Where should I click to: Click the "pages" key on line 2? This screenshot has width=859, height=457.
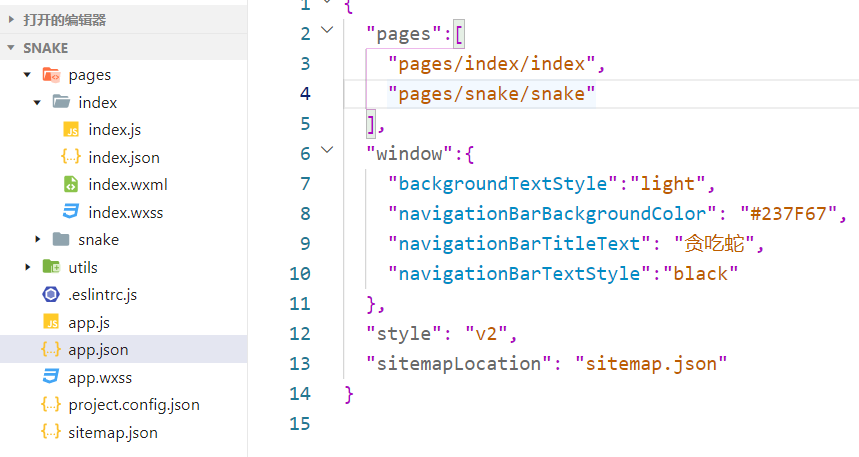404,34
